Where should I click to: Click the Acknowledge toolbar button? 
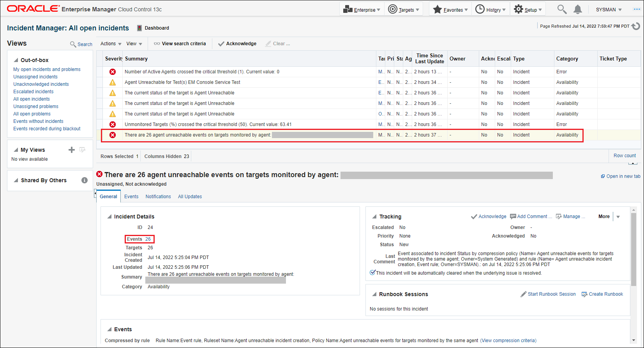[x=237, y=44]
